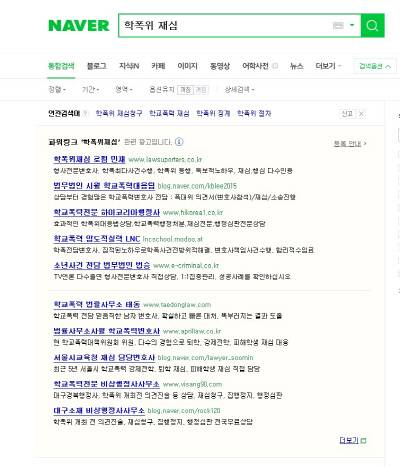The image size is (400, 467).
Task: Open the 이미지 tab
Action: 188,66
